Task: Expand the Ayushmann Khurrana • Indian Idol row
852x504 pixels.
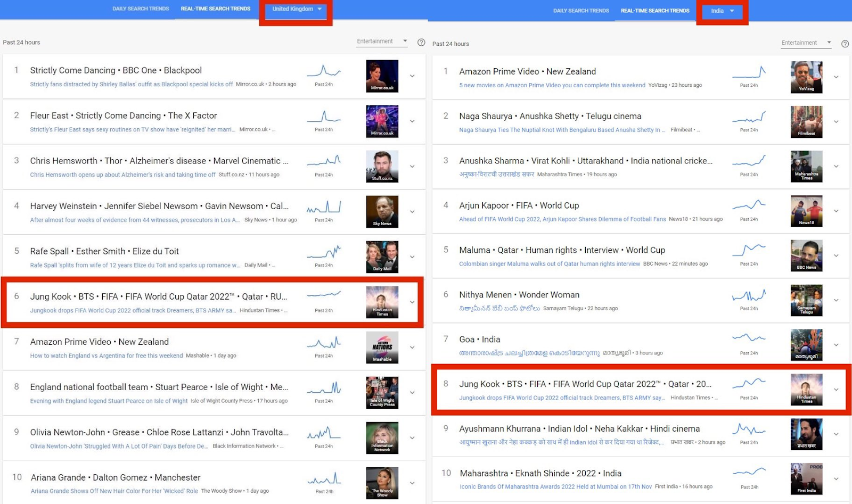Action: click(x=836, y=434)
